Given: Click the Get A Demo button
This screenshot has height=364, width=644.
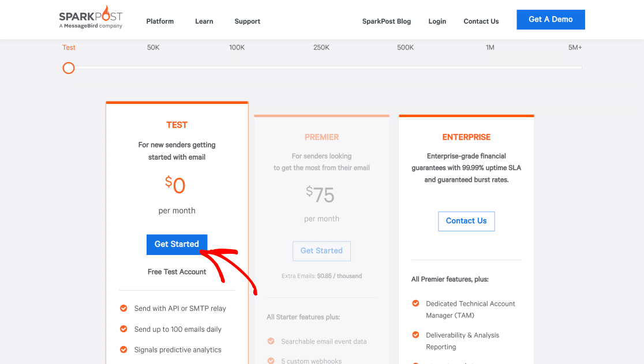Looking at the screenshot, I should click(x=551, y=19).
